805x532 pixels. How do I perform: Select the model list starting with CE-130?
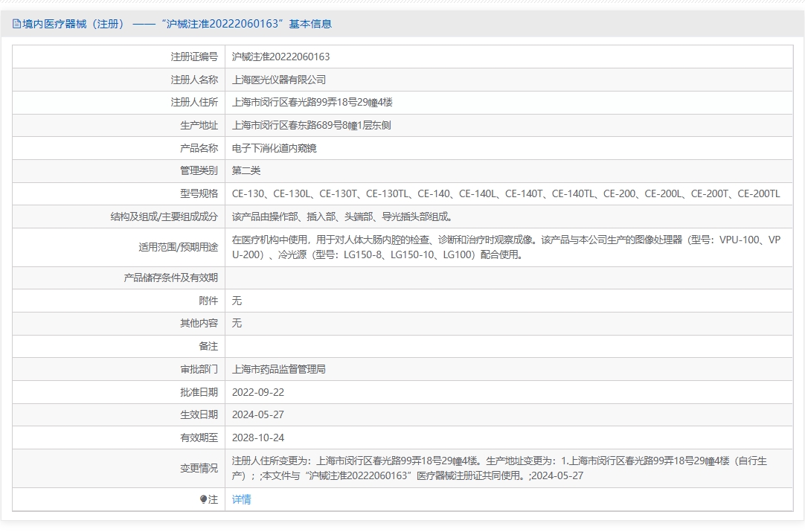506,193
